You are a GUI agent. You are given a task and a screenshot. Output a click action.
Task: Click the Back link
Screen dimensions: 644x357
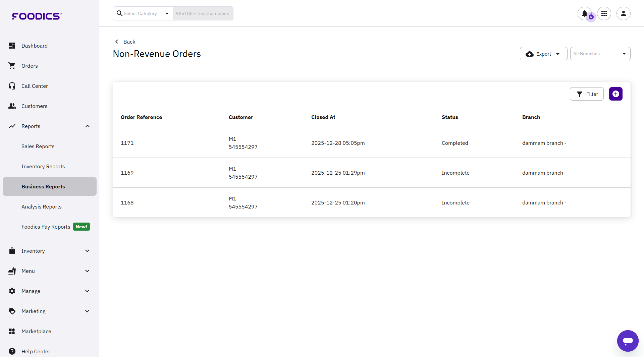click(x=129, y=42)
